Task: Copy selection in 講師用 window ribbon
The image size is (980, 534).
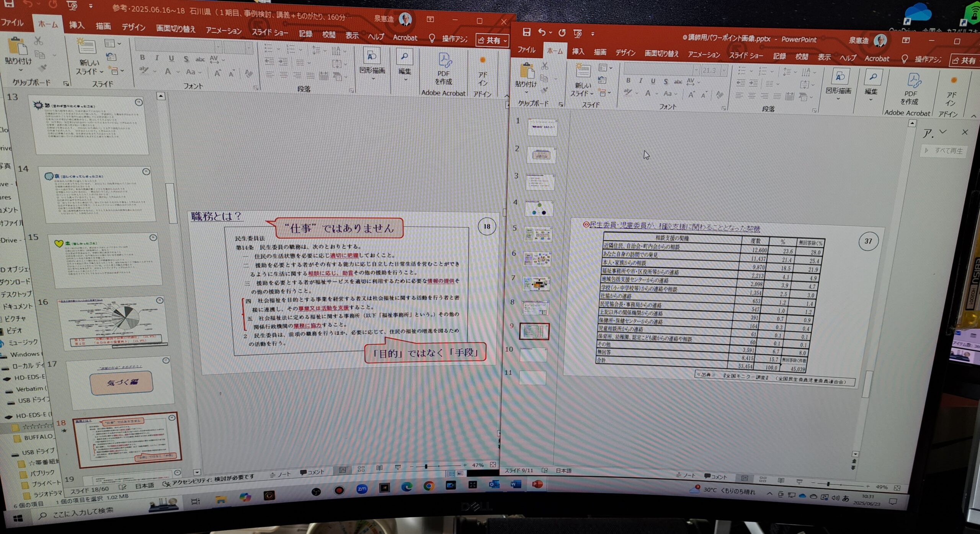Action: (x=544, y=79)
